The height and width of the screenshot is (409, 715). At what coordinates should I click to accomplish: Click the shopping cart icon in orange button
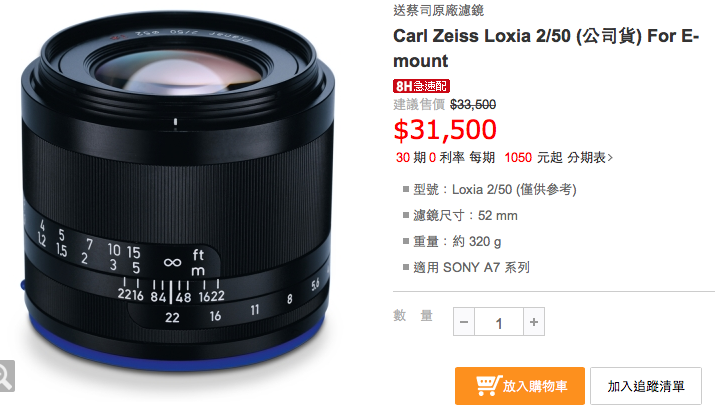(488, 386)
